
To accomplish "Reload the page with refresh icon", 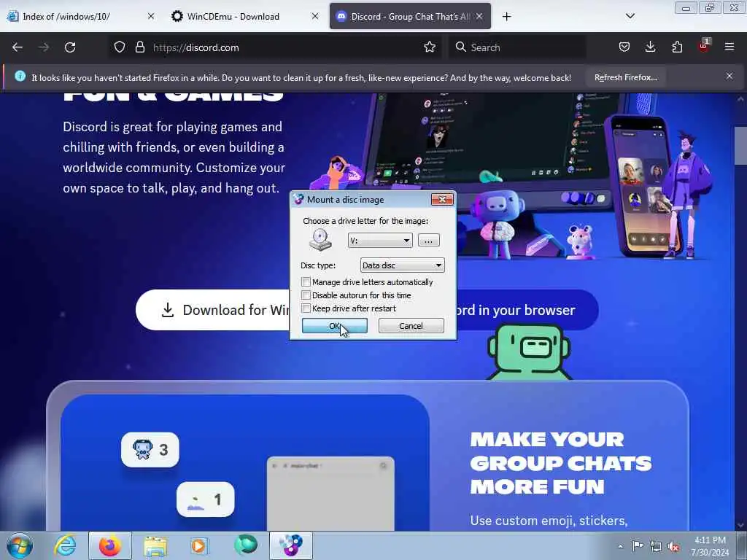I will (70, 47).
